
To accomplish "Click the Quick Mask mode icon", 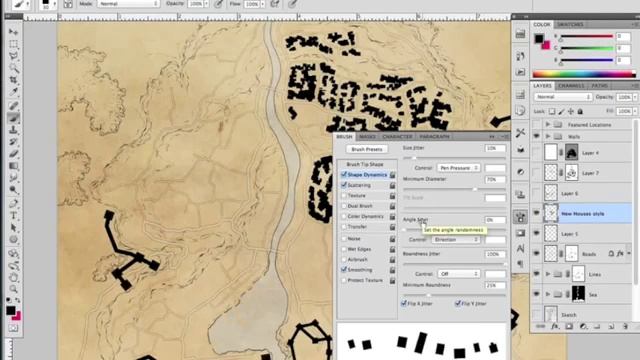I will [13, 328].
